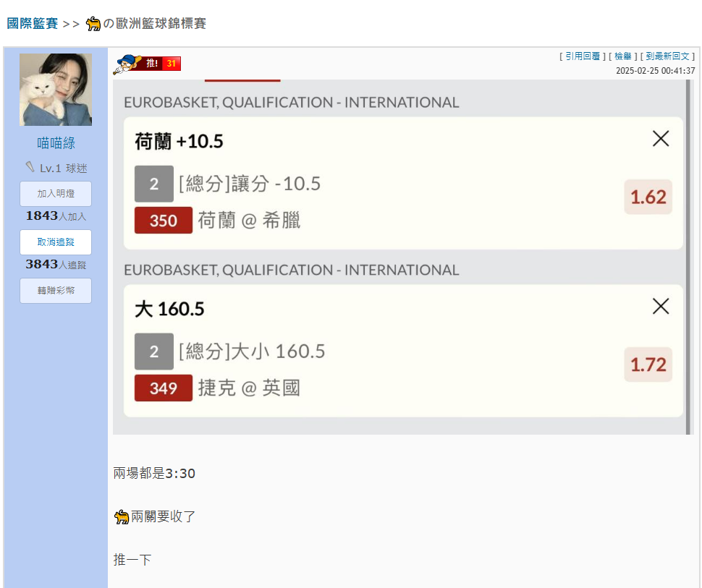Click the tiger emoji in the title

coord(93,23)
